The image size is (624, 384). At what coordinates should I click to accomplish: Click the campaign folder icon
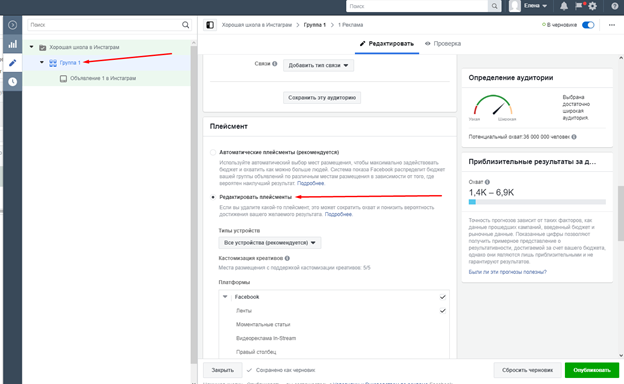43,47
